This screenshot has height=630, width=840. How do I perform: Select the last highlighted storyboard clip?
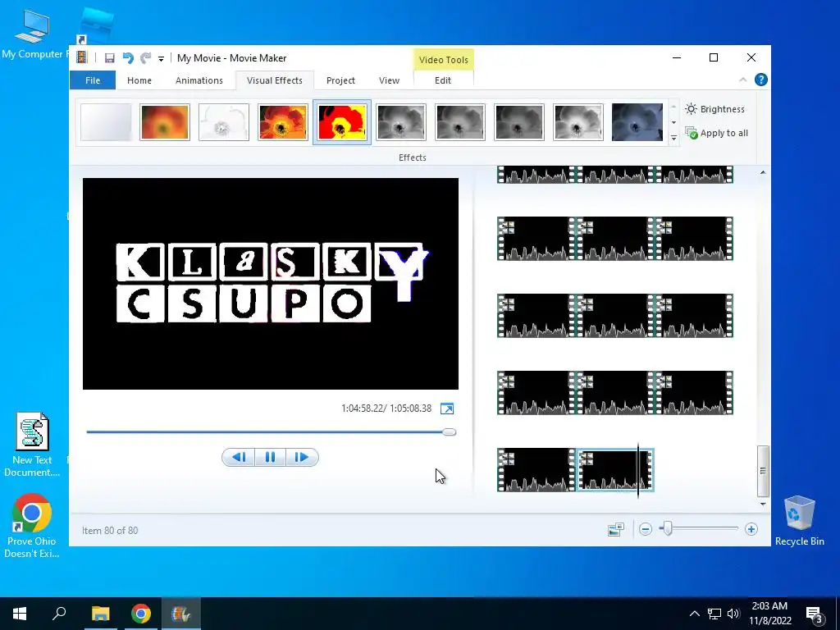pos(614,470)
